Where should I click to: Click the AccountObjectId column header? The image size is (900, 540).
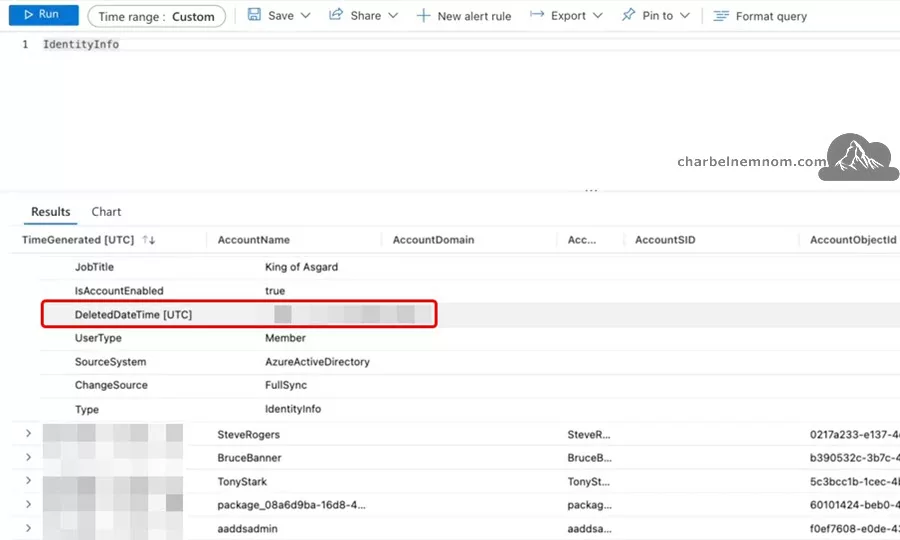pos(853,240)
